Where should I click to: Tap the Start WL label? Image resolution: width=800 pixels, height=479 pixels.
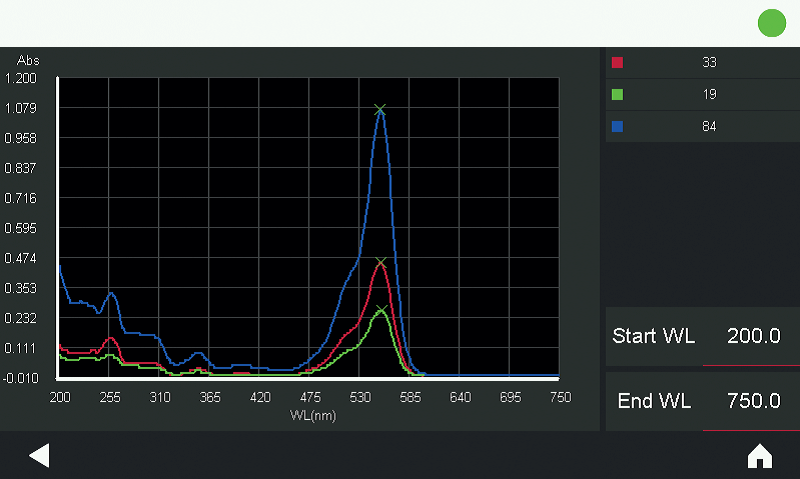653,336
